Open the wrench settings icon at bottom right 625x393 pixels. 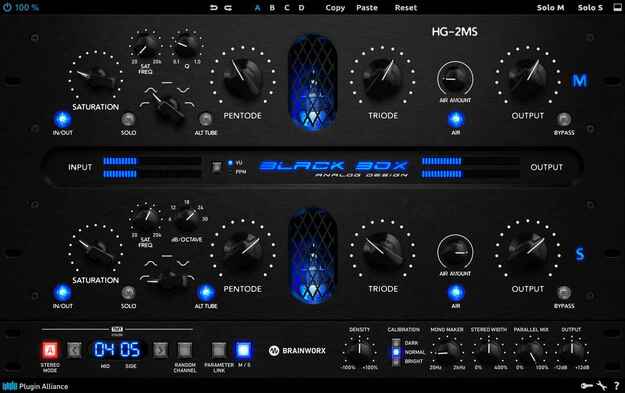click(x=601, y=385)
